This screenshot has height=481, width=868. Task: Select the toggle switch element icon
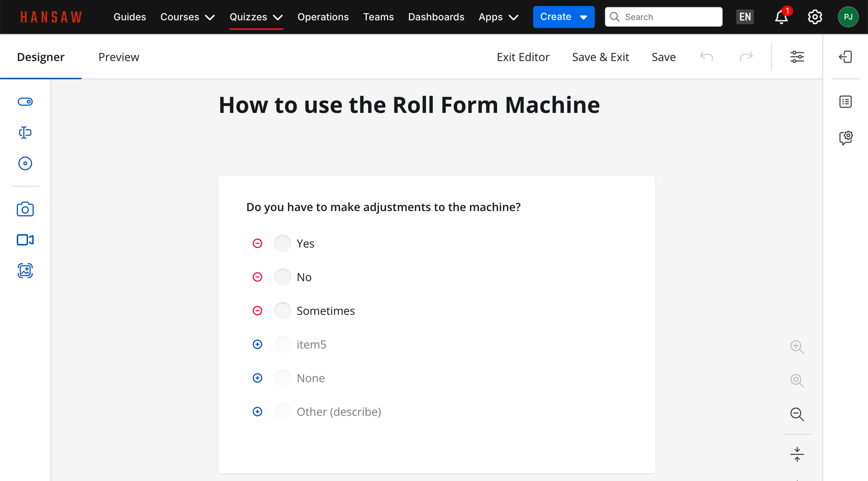pos(25,102)
